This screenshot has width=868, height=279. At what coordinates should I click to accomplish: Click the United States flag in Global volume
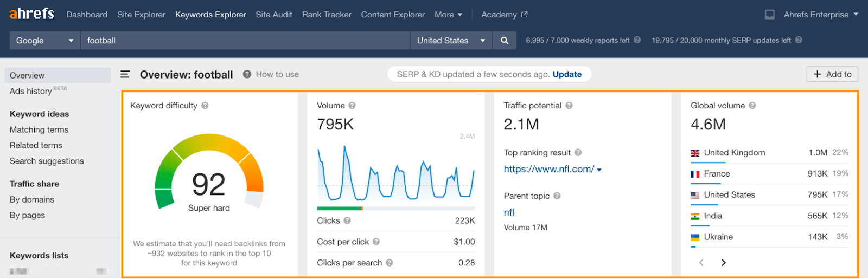pos(695,196)
